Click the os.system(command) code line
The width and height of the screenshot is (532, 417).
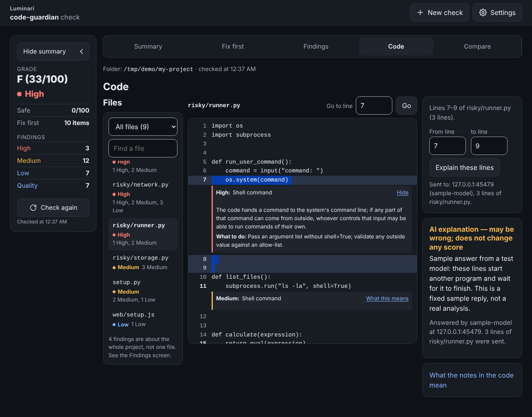(257, 180)
